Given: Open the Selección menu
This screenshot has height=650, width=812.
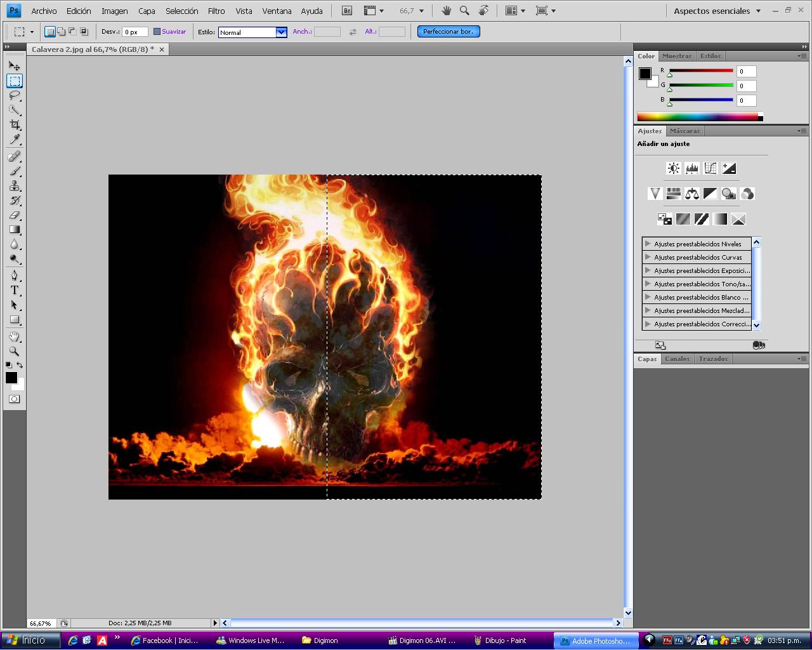Looking at the screenshot, I should click(182, 11).
